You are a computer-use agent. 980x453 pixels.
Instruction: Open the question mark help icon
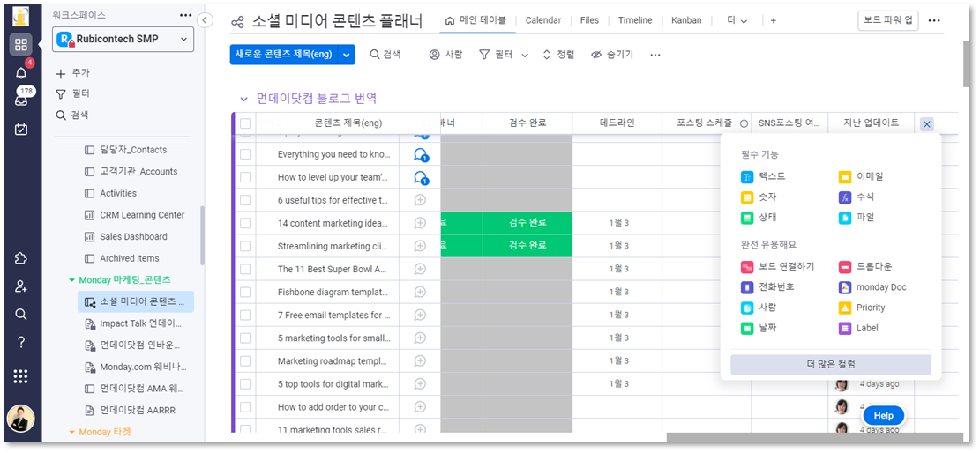point(20,342)
